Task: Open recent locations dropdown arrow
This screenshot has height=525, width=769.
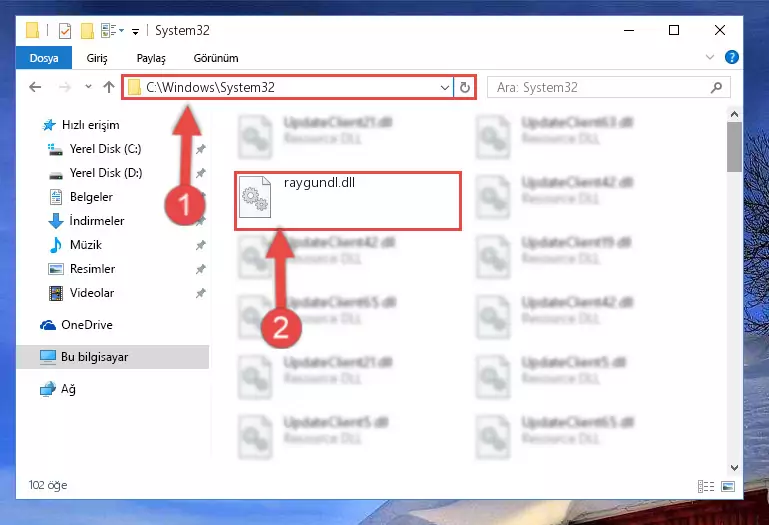Action: pos(88,86)
